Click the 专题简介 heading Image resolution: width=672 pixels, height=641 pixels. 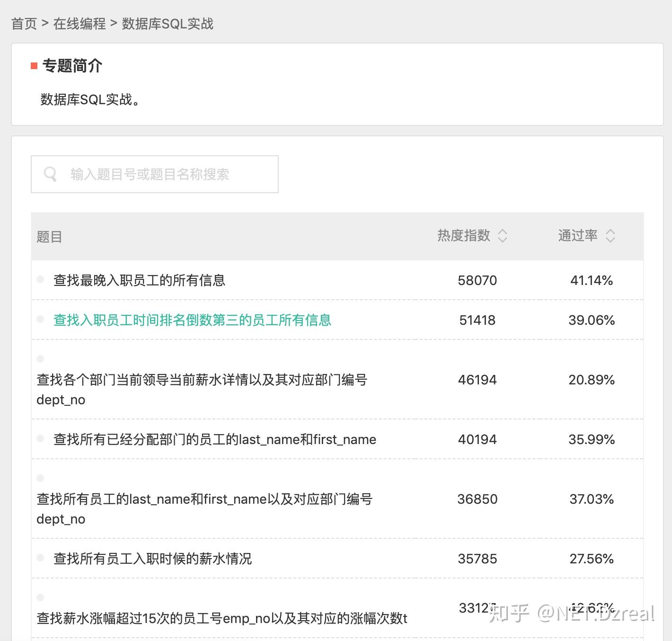click(x=72, y=66)
